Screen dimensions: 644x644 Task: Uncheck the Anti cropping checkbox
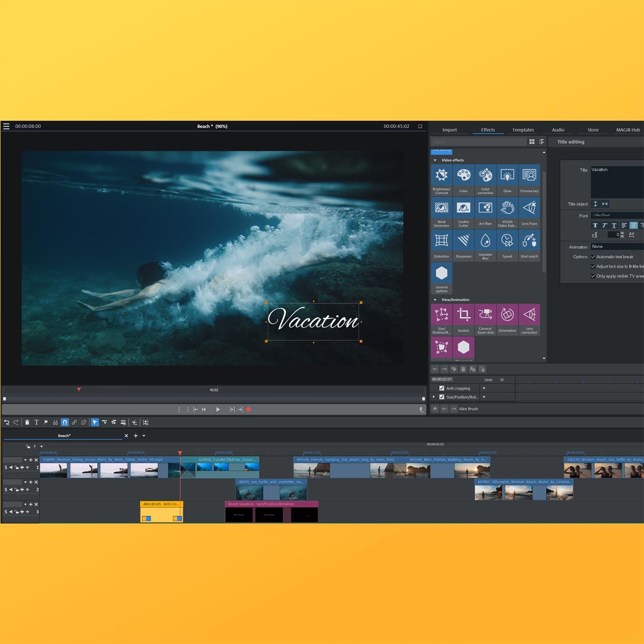pos(442,388)
